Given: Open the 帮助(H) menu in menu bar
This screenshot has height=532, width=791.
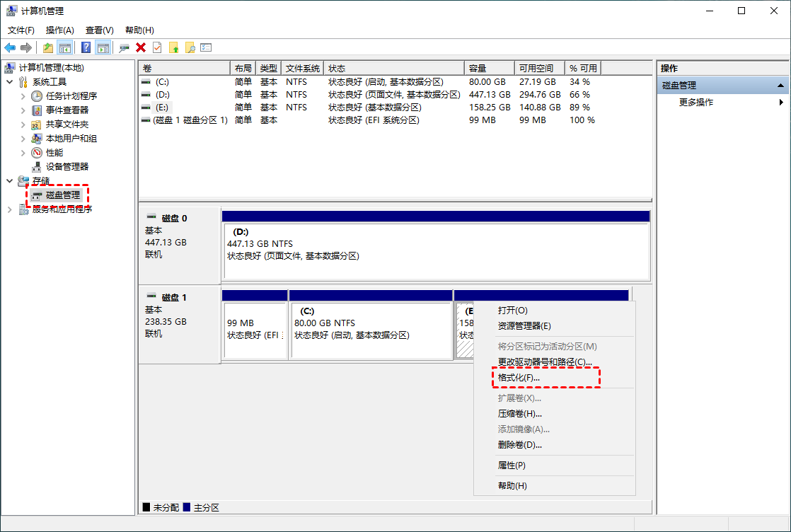Looking at the screenshot, I should tap(139, 30).
